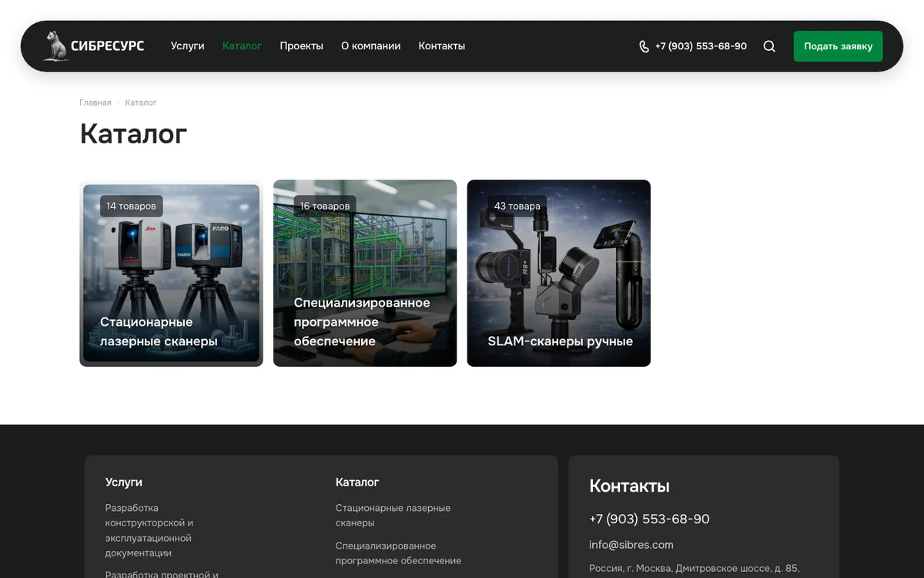Click the Подать заявку button
This screenshot has width=924, height=578.
[x=838, y=46]
